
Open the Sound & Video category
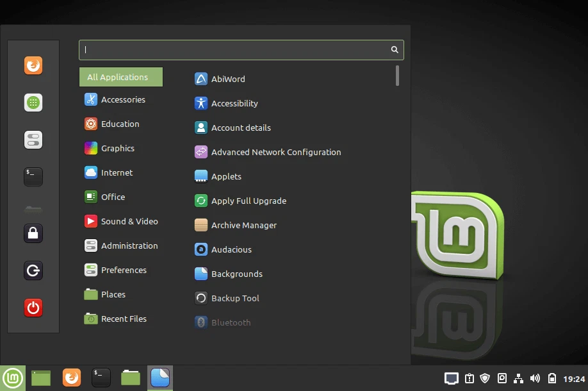pyautogui.click(x=129, y=221)
